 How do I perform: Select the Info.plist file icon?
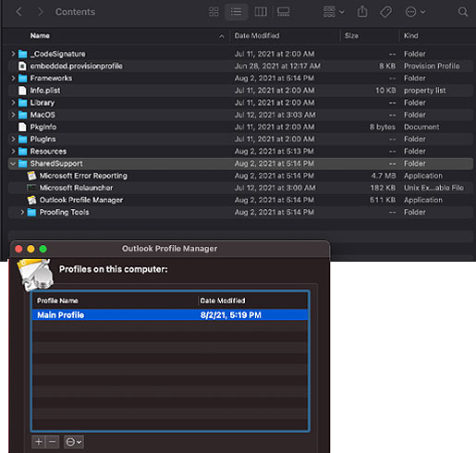pyautogui.click(x=22, y=91)
